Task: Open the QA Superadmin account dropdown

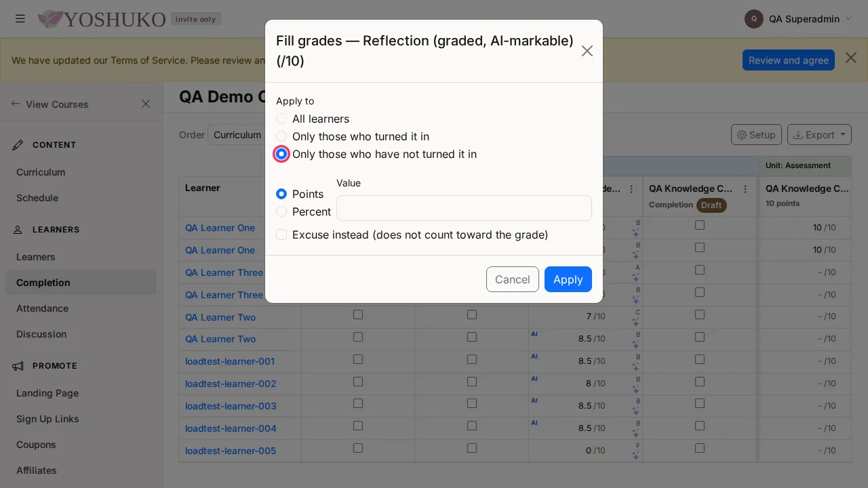Action: pos(798,19)
